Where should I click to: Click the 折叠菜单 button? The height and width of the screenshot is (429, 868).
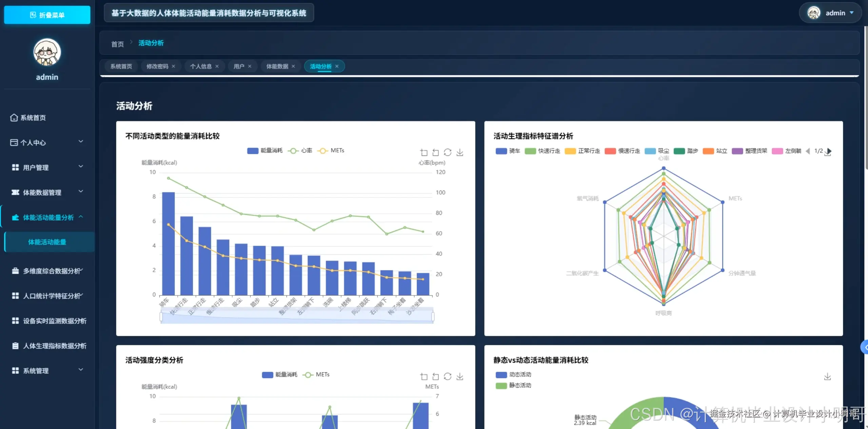tap(47, 15)
